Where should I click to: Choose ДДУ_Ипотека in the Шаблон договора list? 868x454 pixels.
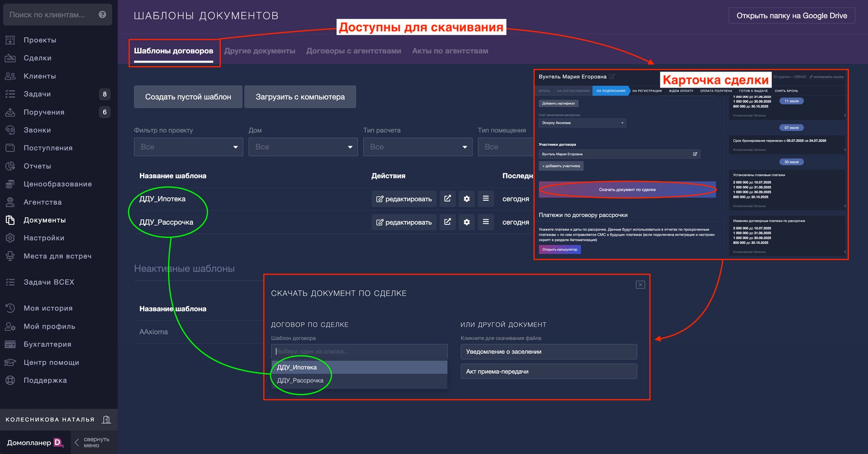[x=359, y=367]
